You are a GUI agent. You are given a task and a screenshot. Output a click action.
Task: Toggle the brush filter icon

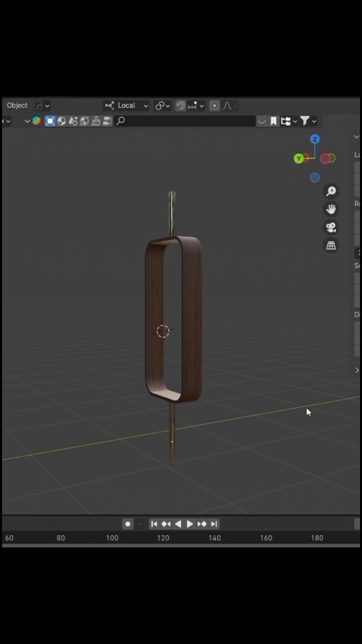pos(96,121)
